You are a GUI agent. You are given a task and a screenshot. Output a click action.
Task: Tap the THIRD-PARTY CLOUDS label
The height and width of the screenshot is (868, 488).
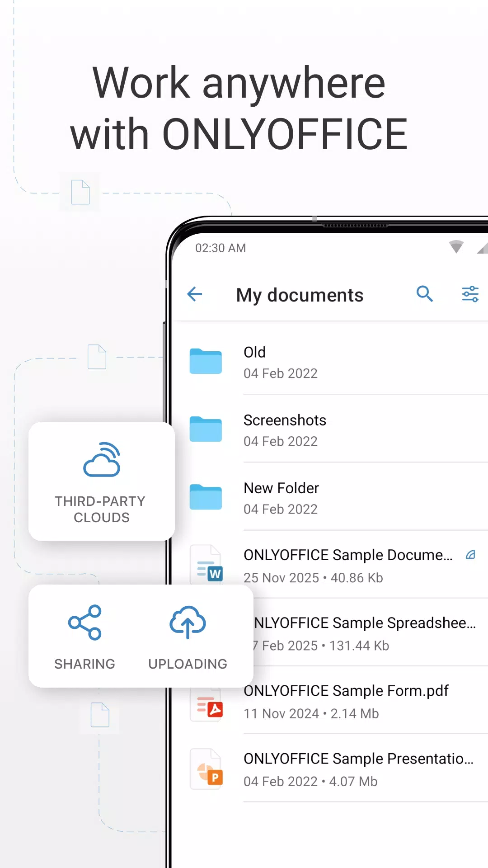(x=101, y=509)
